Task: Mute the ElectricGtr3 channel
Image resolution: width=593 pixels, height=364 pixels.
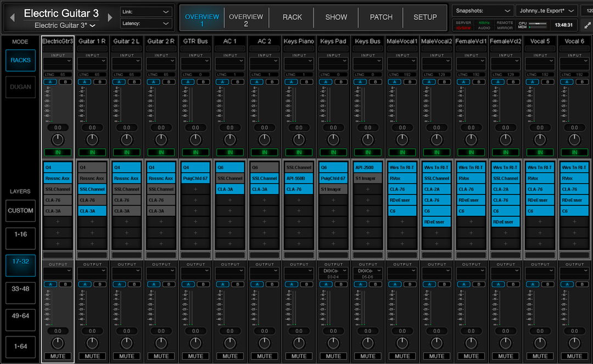Action: (58, 356)
